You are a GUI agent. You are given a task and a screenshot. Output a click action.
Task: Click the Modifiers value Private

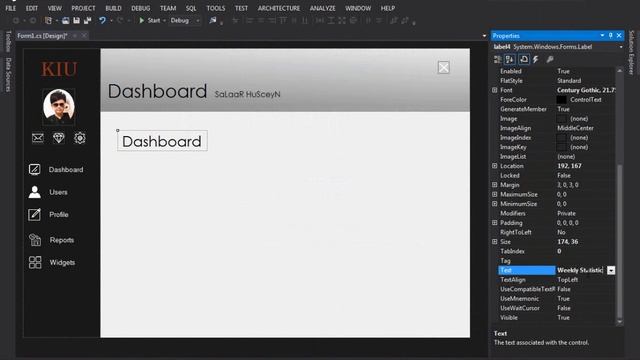pyautogui.click(x=566, y=213)
